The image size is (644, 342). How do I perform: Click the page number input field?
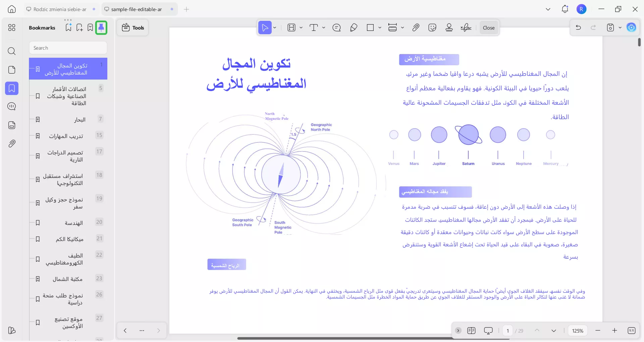[507, 331]
